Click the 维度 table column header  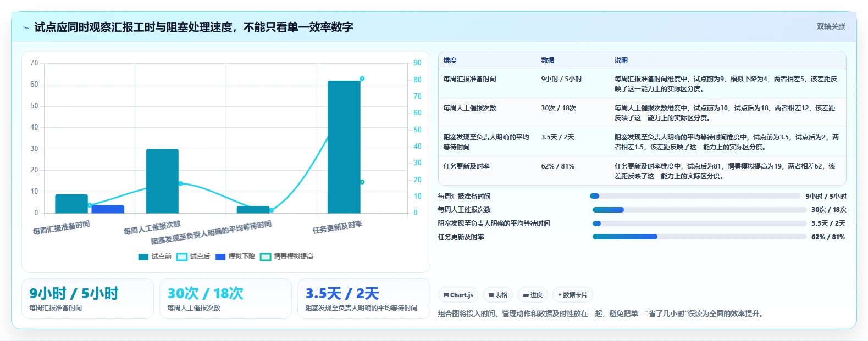(x=450, y=60)
